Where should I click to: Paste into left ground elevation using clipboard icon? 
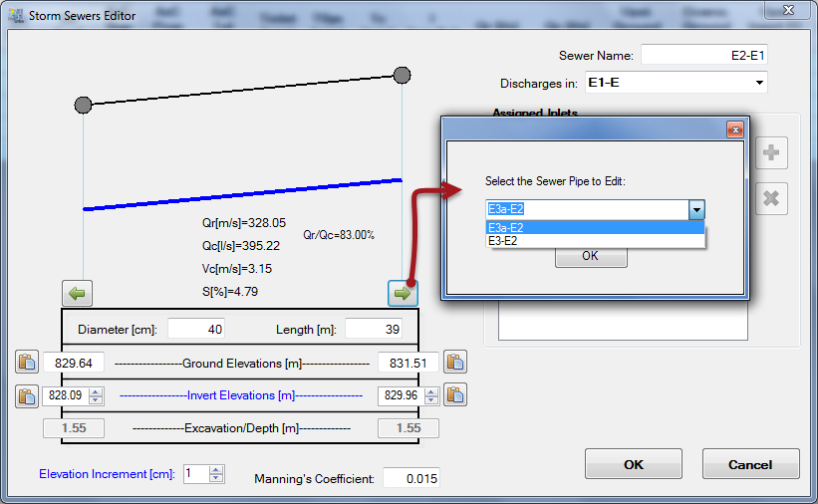tap(27, 363)
